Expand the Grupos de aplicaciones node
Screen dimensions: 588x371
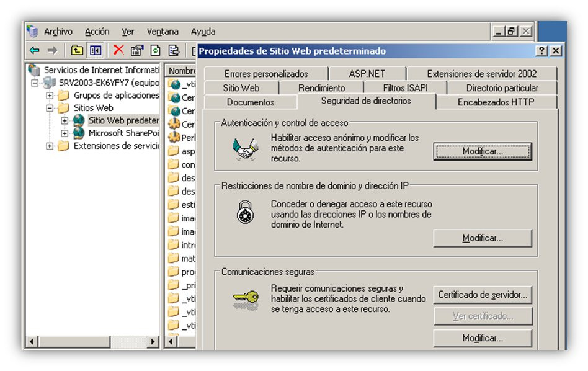(50, 96)
